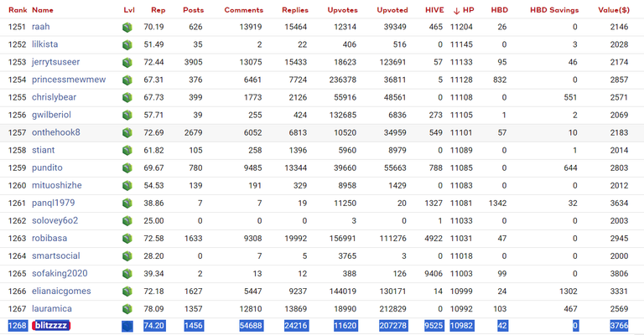Sort by the Replies column header

[x=295, y=10]
